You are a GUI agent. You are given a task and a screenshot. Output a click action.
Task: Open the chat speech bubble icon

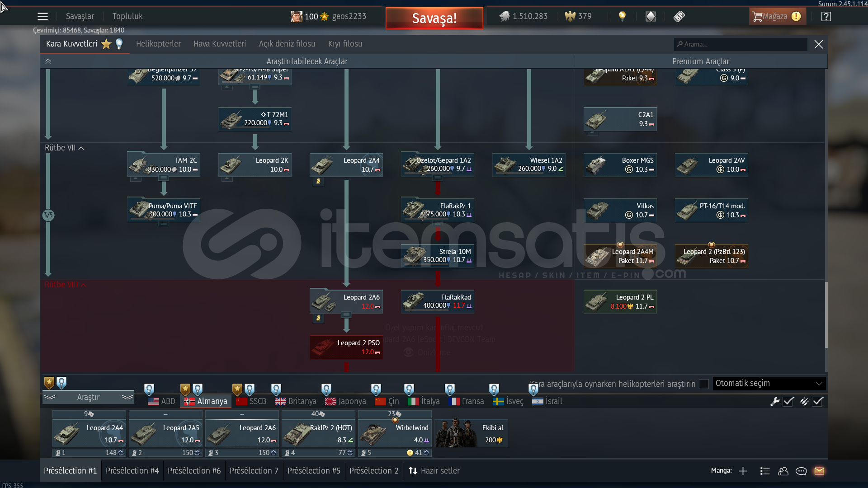pos(801,471)
